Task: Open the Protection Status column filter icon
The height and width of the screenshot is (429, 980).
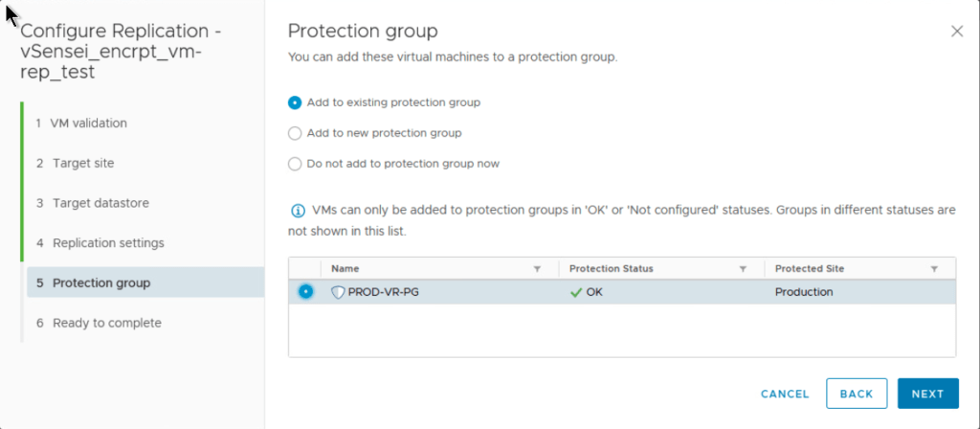Action: [x=743, y=269]
